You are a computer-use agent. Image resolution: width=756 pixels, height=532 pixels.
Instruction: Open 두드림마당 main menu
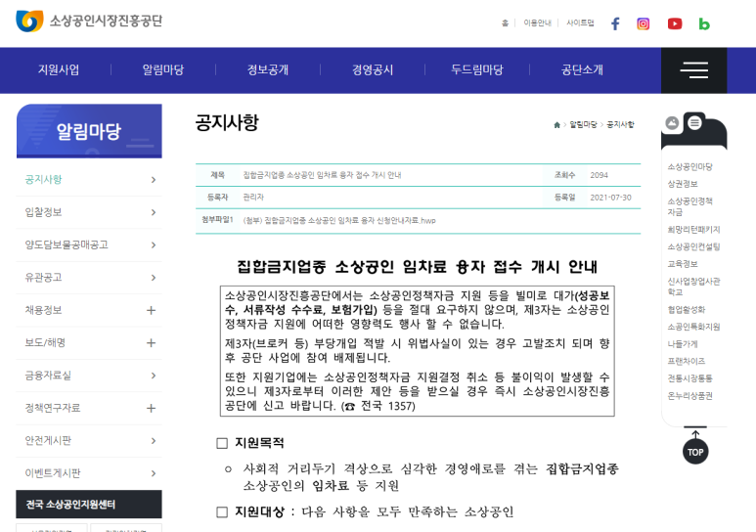click(x=477, y=70)
